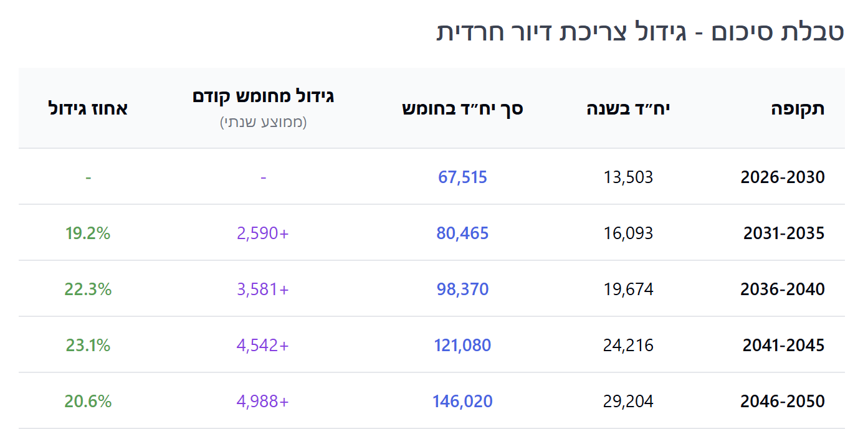The width and height of the screenshot is (868, 429).
Task: Click the 24,216 units-per-year cell
Action: pos(628,346)
